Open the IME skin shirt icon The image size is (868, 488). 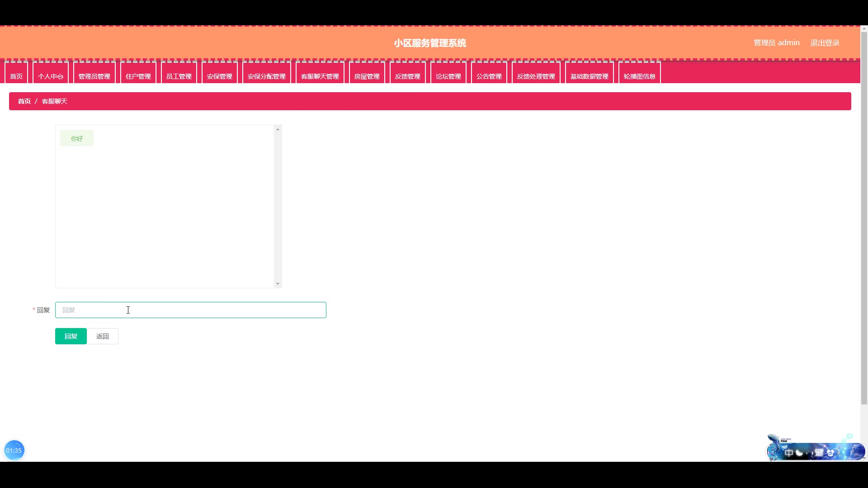pyautogui.click(x=830, y=452)
